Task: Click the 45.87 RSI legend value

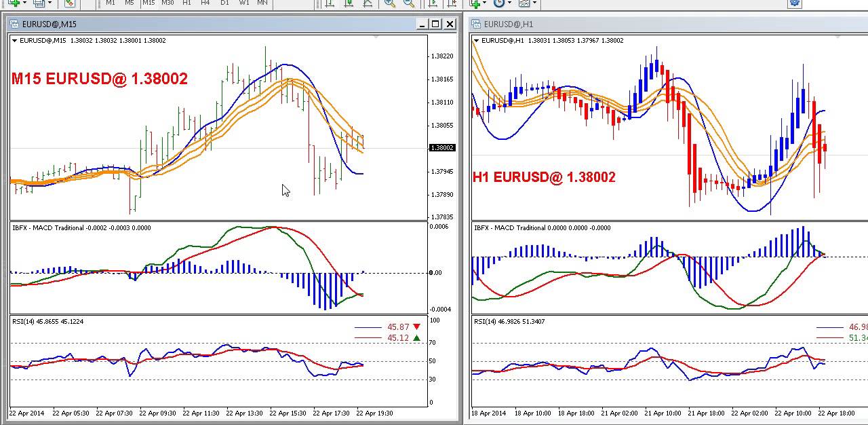Action: [398, 327]
